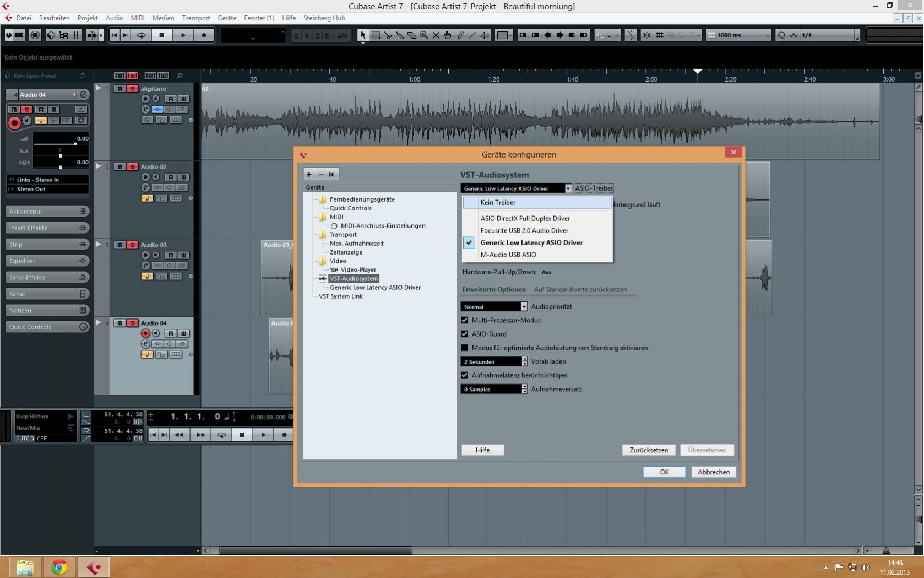Select MIDI-Anschluss-Einstellungen in device tree
The width and height of the screenshot is (924, 578).
pyautogui.click(x=383, y=226)
